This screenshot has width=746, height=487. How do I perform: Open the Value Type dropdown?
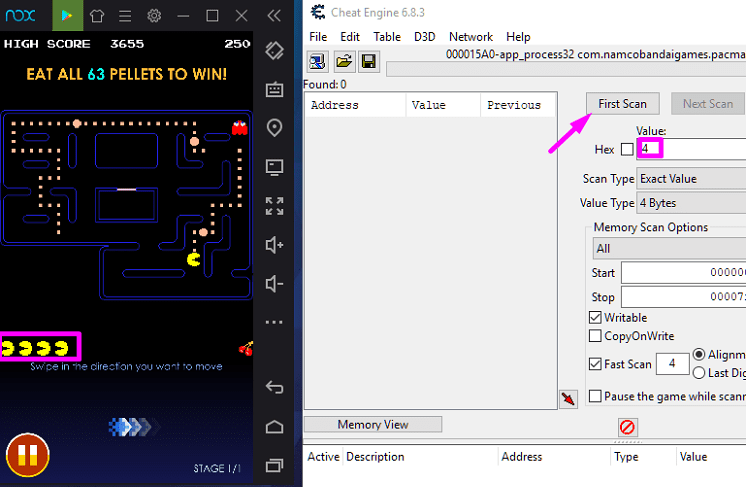[691, 203]
